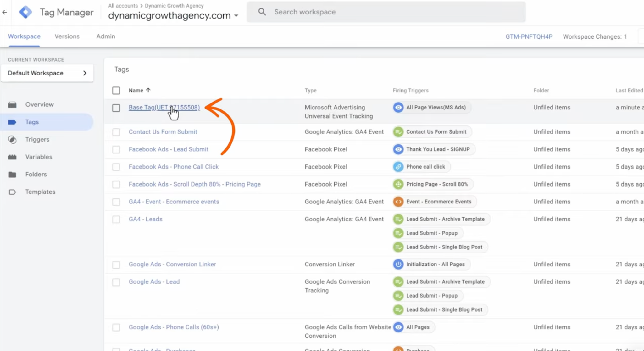This screenshot has height=351, width=644.
Task: Open the Google Ads - Phone Calls (60s+) tag
Action: (174, 327)
